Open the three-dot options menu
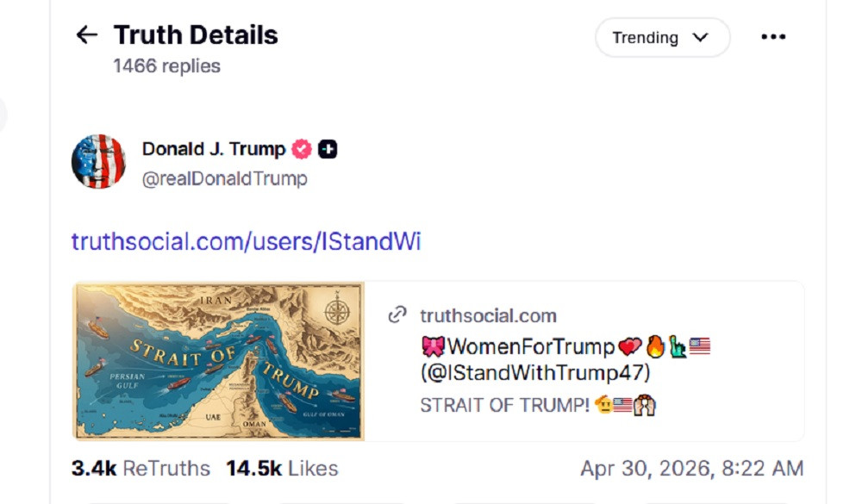 (x=773, y=36)
